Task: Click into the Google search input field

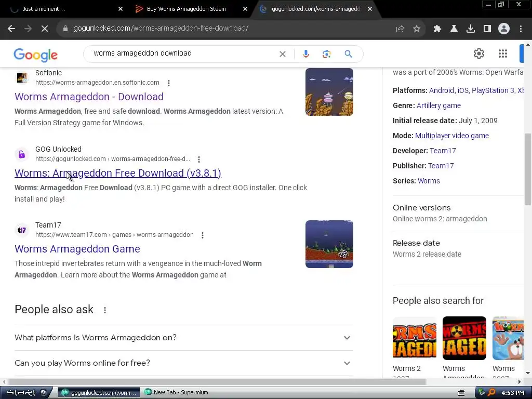Action: point(183,54)
